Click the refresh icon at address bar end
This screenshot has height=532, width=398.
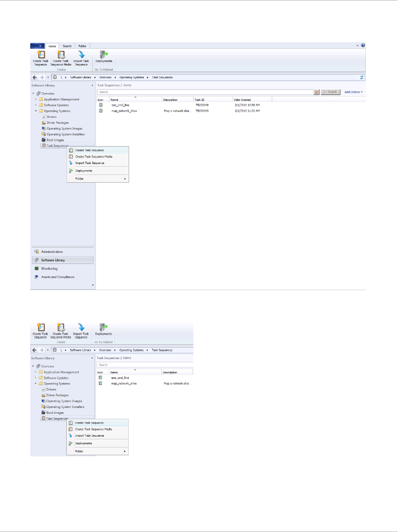point(362,78)
